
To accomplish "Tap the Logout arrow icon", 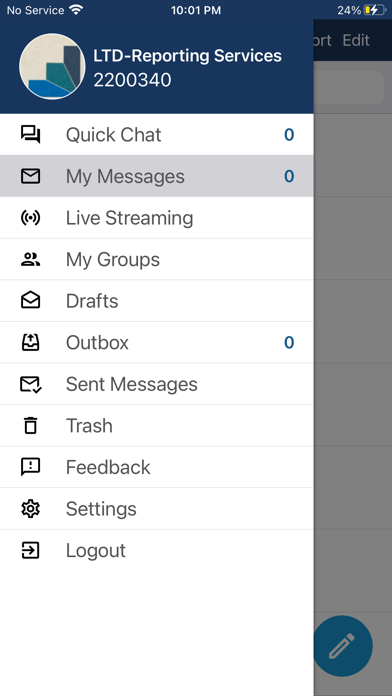I will 31,550.
